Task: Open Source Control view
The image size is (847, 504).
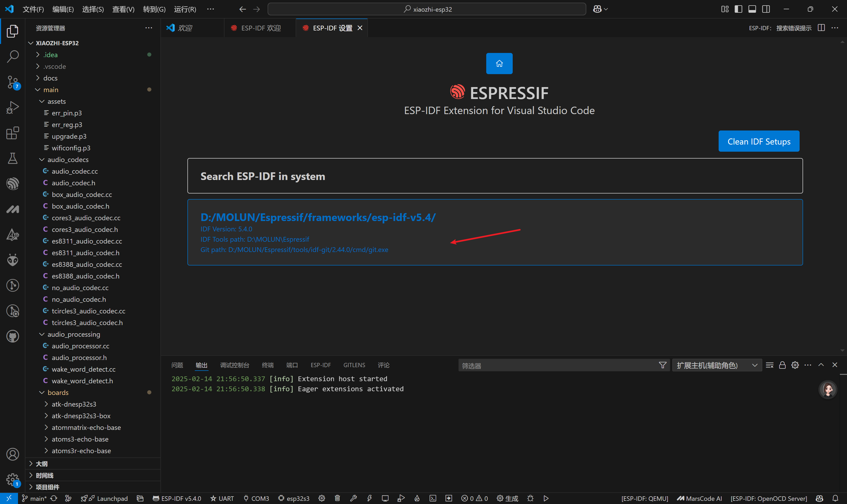Action: point(12,82)
